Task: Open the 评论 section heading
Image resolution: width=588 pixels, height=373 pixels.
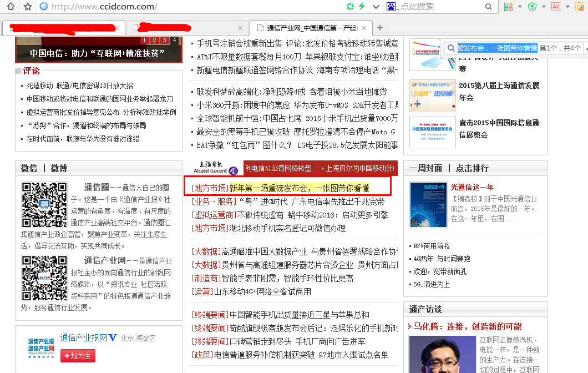Action: coord(31,71)
